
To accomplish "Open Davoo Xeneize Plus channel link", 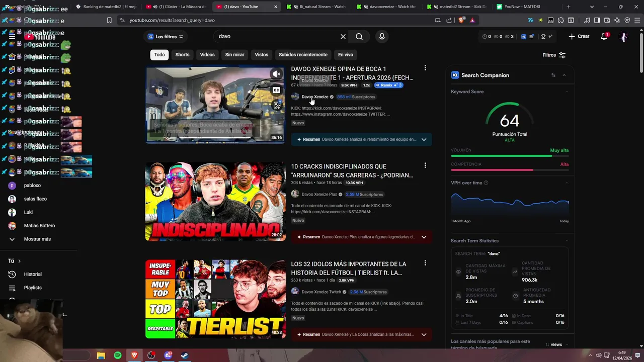I will coord(319,195).
